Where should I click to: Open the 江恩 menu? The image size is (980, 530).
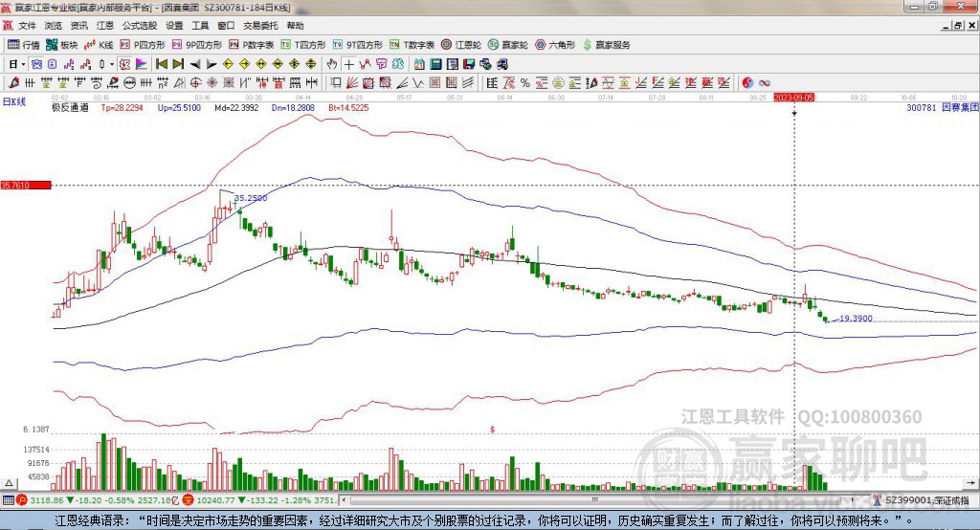pos(105,26)
